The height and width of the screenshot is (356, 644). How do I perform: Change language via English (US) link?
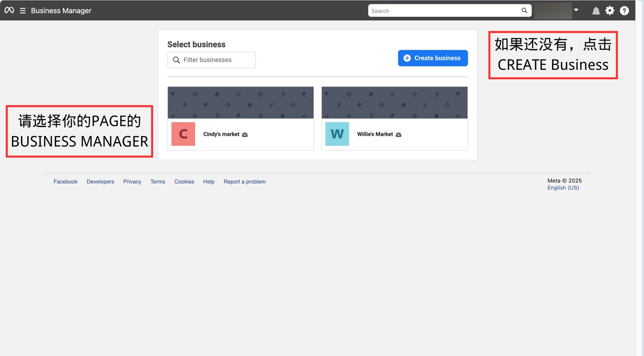tap(563, 188)
